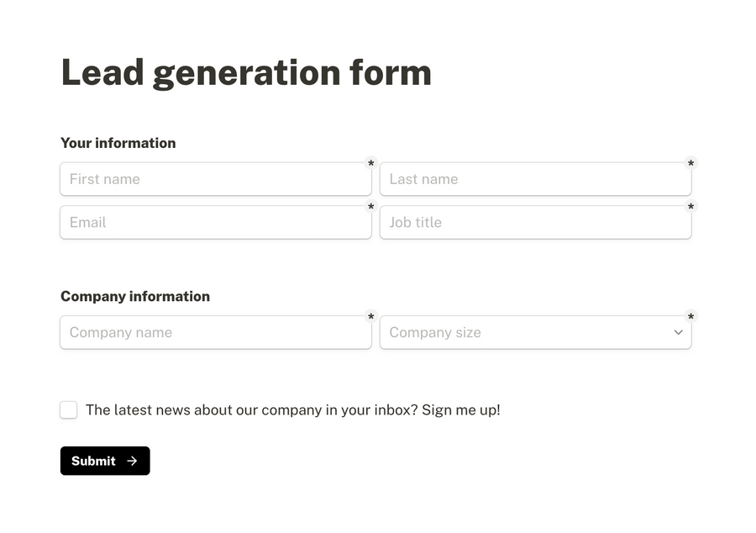The image size is (756, 533).
Task: Expand the Company size selection list
Action: point(536,332)
